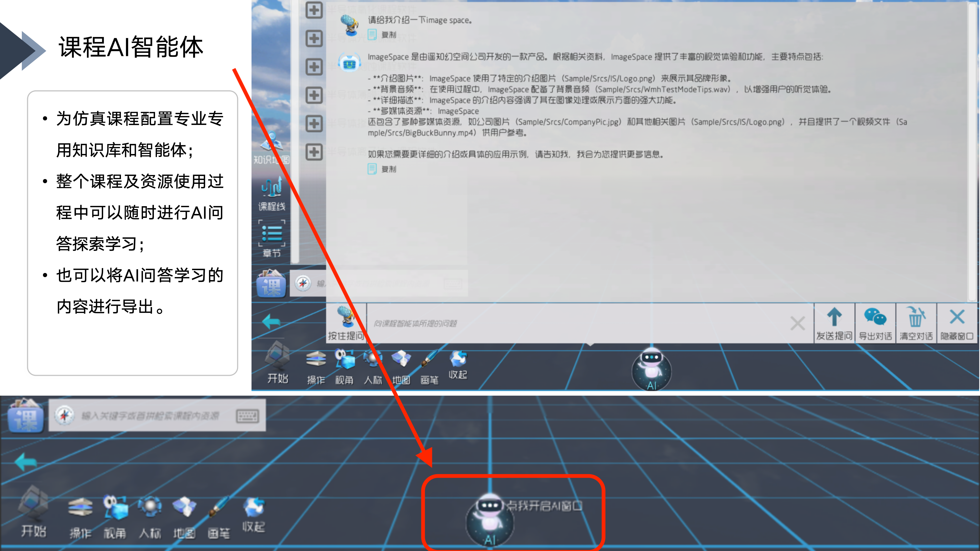Open 地图 in the chat view toolbar

[x=401, y=367]
